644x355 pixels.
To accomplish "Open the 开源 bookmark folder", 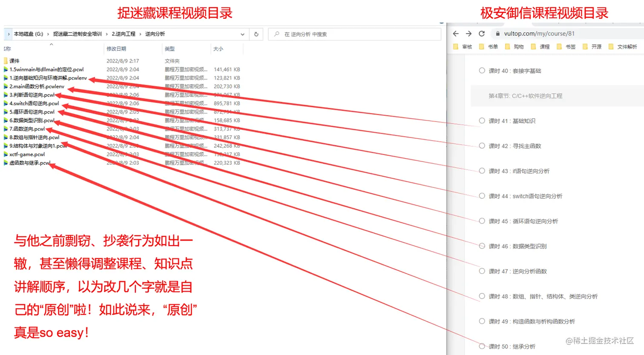I will (592, 47).
